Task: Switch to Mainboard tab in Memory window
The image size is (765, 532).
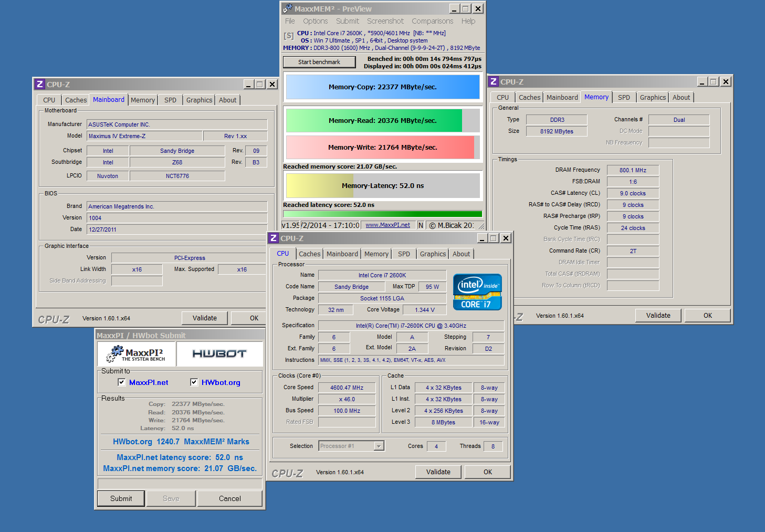Action: coord(562,97)
